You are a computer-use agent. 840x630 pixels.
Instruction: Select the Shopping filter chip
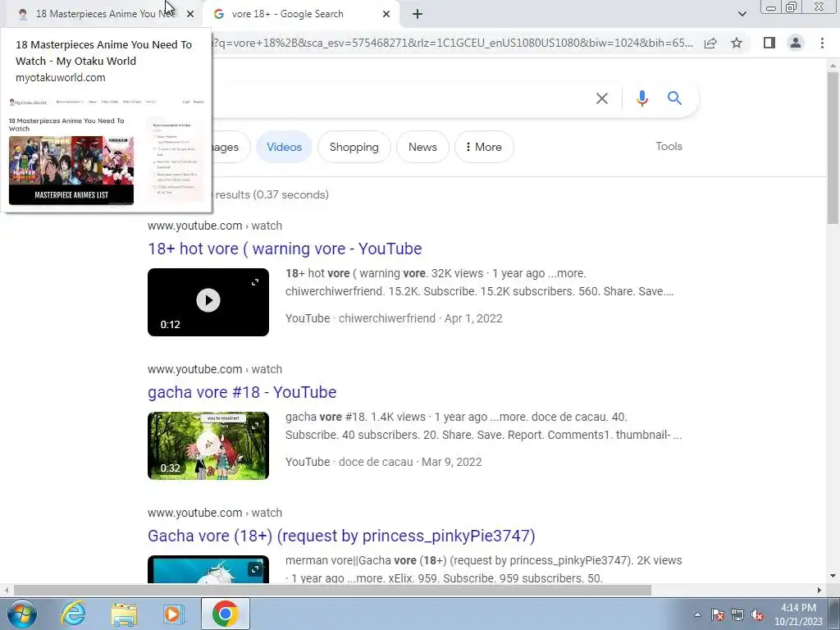pyautogui.click(x=354, y=147)
